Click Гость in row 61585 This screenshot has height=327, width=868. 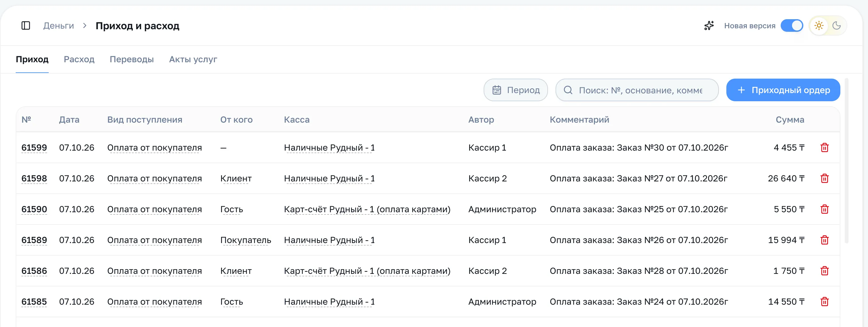tap(231, 302)
